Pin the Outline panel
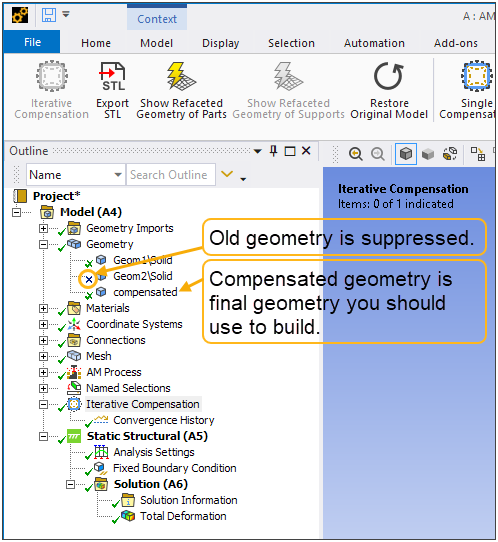 273,151
